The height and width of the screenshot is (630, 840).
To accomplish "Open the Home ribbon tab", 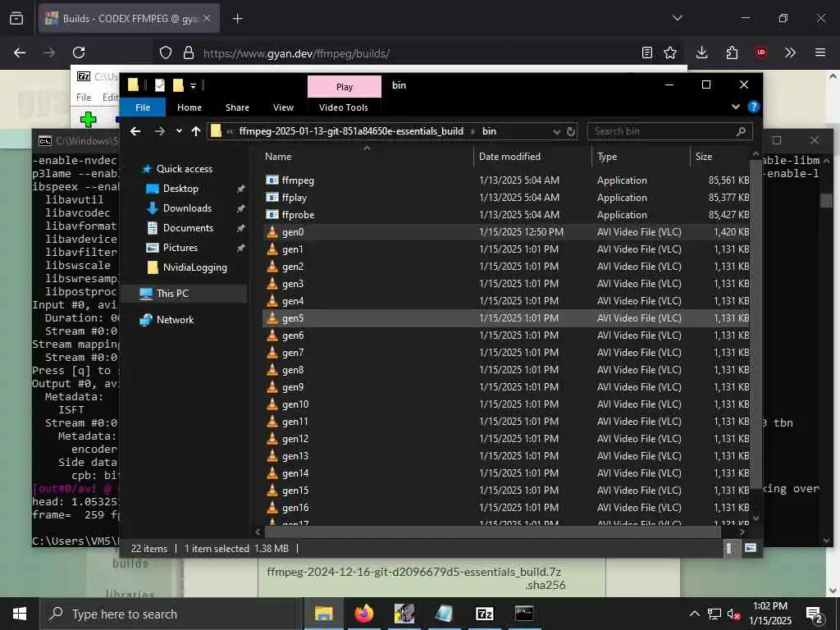I will click(189, 107).
